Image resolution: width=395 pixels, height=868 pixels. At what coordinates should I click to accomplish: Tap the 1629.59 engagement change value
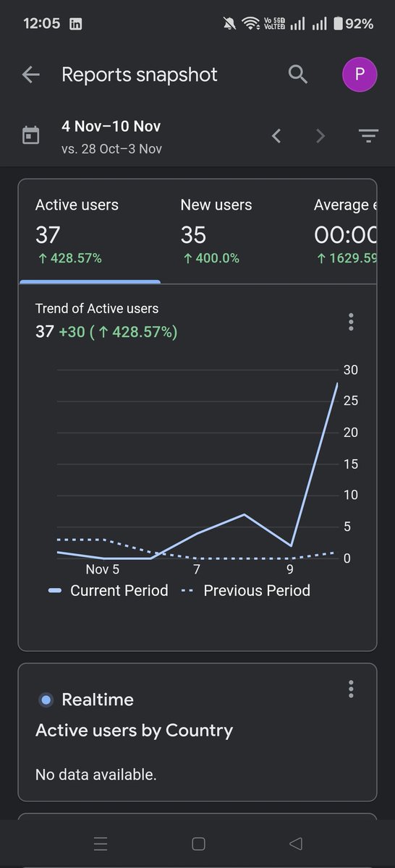tap(346, 258)
